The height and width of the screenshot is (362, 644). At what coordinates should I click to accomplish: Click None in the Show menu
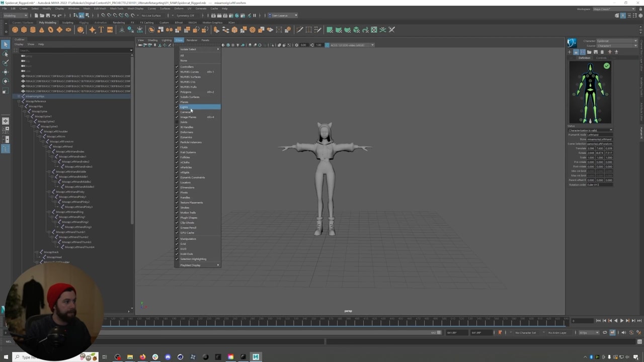184,61
